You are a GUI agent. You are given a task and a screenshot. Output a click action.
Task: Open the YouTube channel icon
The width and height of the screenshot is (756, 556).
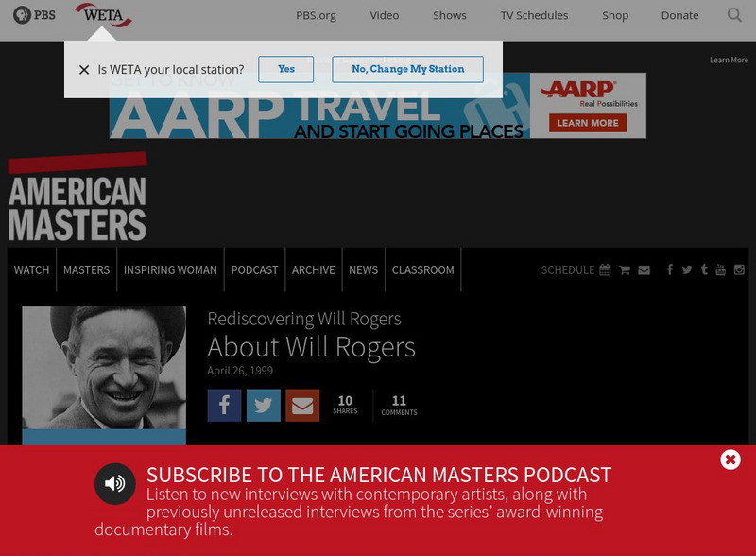[720, 269]
